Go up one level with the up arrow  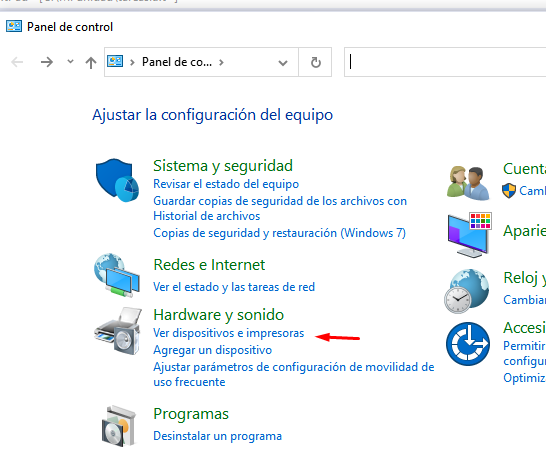(x=91, y=63)
